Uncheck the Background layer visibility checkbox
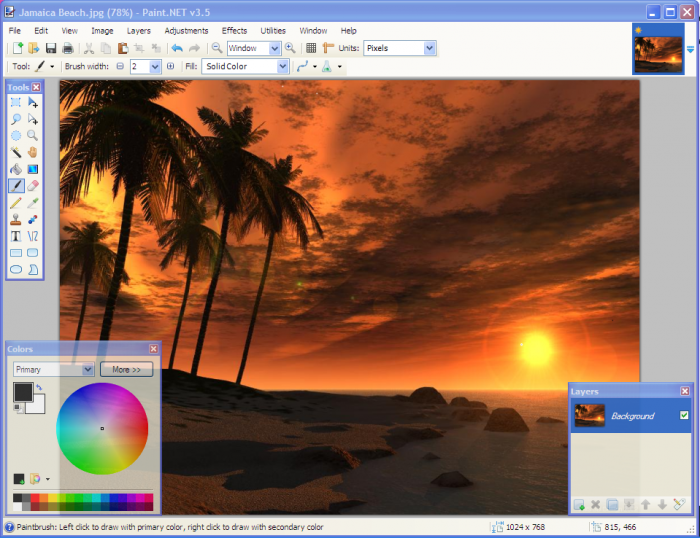The width and height of the screenshot is (700, 538). [684, 415]
